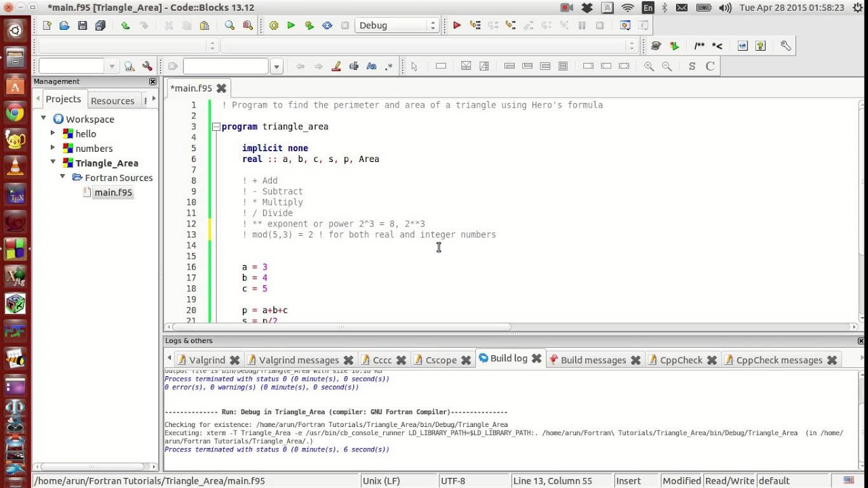Click the Build and run icon
The image size is (868, 488).
coord(309,25)
